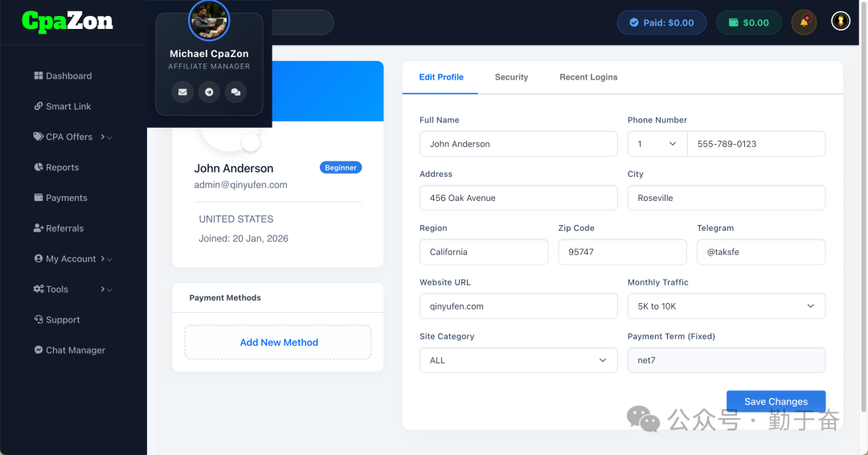Image resolution: width=868 pixels, height=455 pixels.
Task: Click the Address input field
Action: coord(518,198)
